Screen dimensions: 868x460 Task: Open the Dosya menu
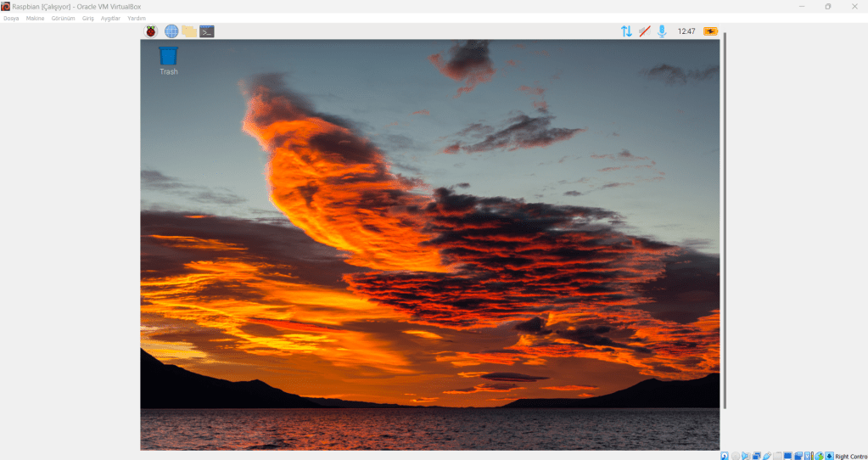11,18
